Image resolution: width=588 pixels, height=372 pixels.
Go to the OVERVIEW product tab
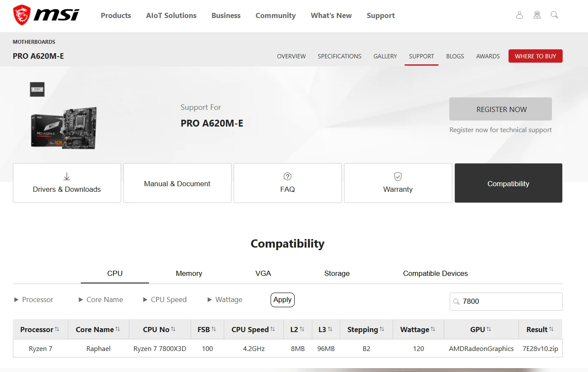(x=291, y=56)
